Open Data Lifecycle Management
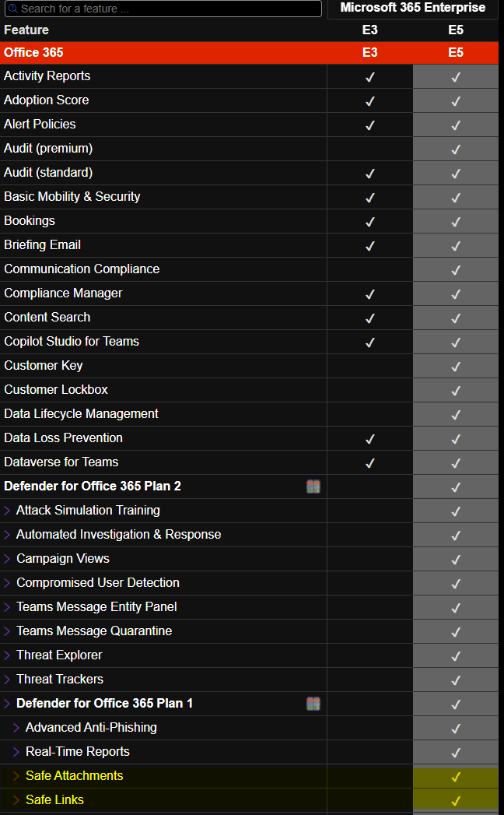Screen dimensions: 504x815 point(81,414)
